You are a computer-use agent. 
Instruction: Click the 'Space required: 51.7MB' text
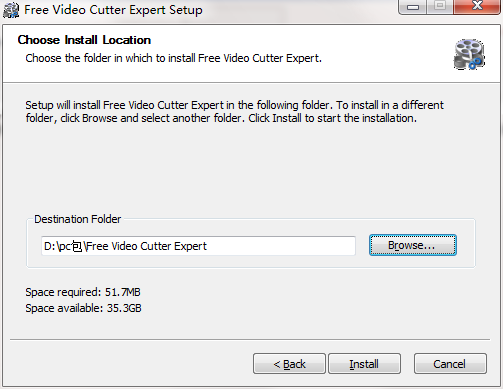pyautogui.click(x=83, y=292)
